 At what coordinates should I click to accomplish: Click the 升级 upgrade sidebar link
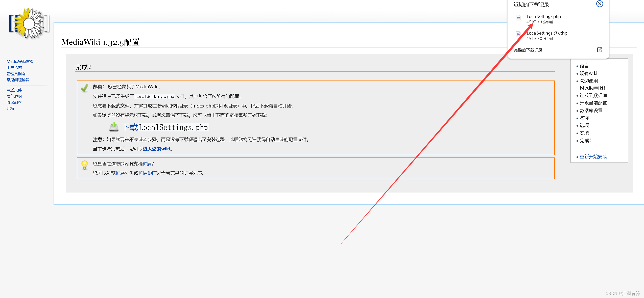(x=10, y=108)
